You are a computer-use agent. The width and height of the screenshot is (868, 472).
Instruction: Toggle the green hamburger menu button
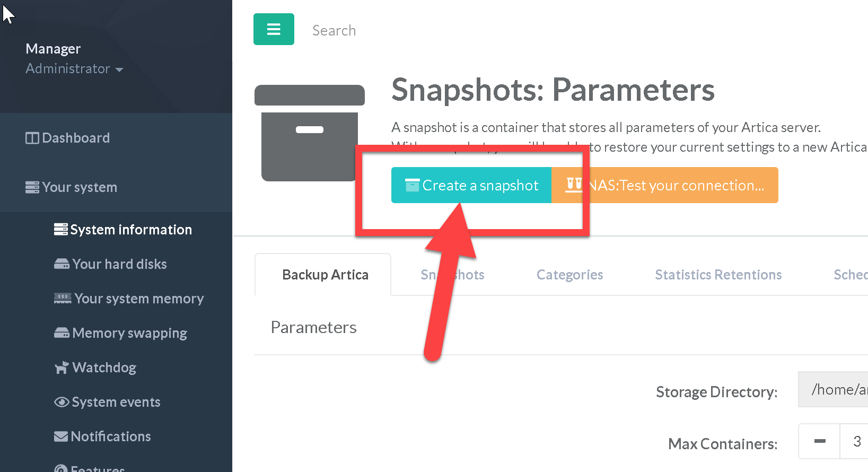pos(274,29)
